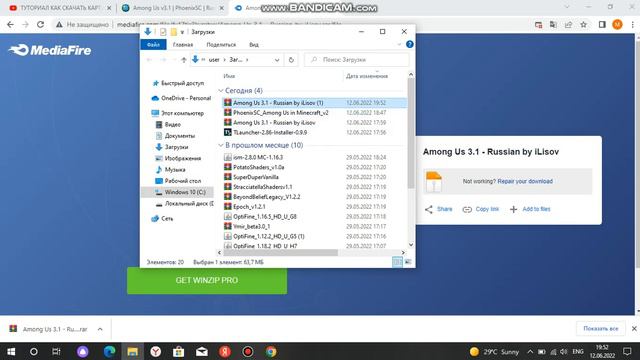The height and width of the screenshot is (360, 640).
Task: Collapse the В прошлом месяце (10) group
Action: [221, 145]
